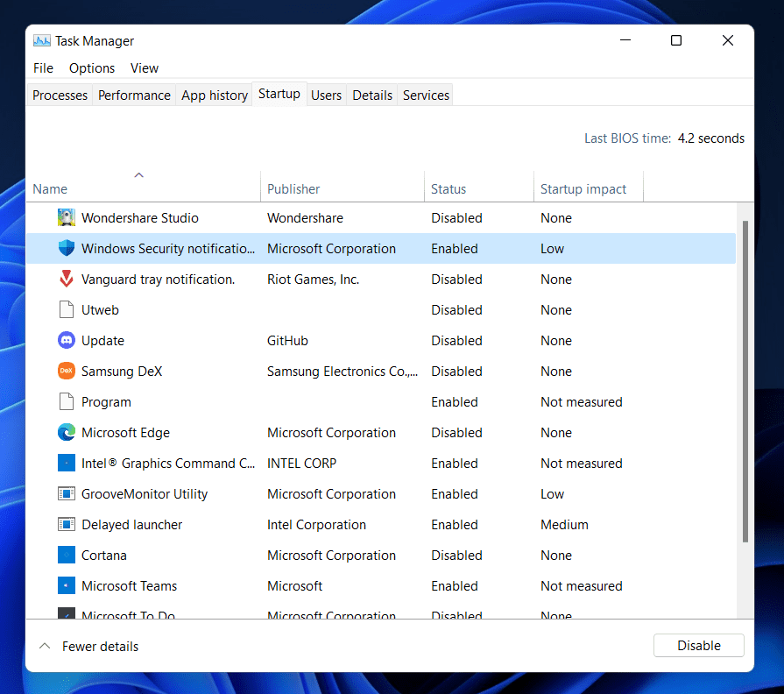Viewport: 784px width, 694px height.
Task: Open the File menu
Action: 43,68
